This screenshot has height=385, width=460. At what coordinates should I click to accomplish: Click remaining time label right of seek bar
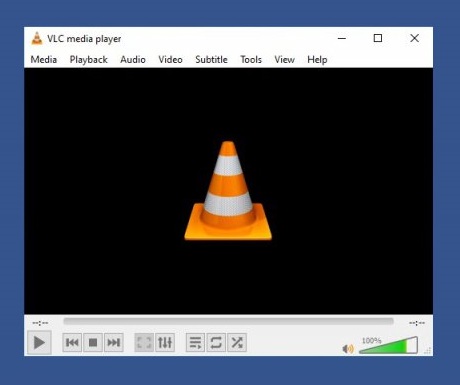click(x=417, y=323)
